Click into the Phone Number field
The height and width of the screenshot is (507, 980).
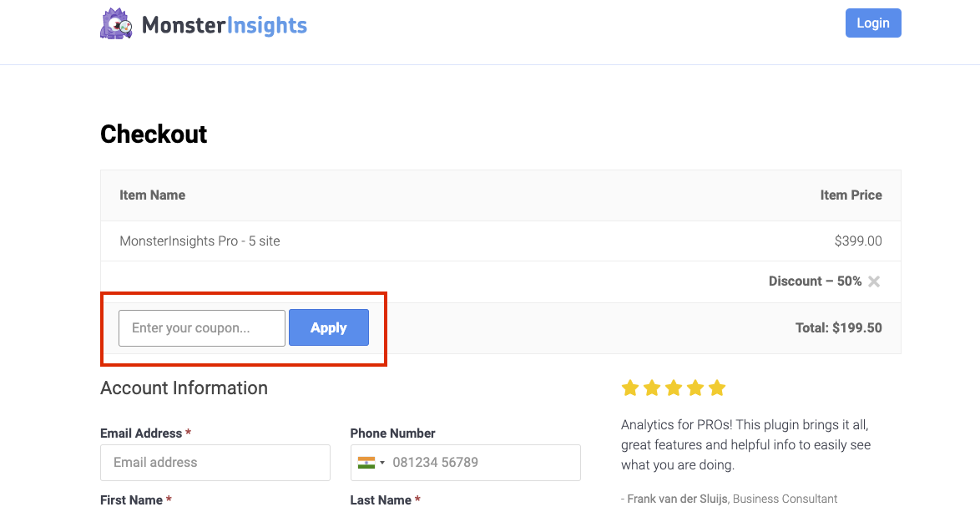coord(466,463)
